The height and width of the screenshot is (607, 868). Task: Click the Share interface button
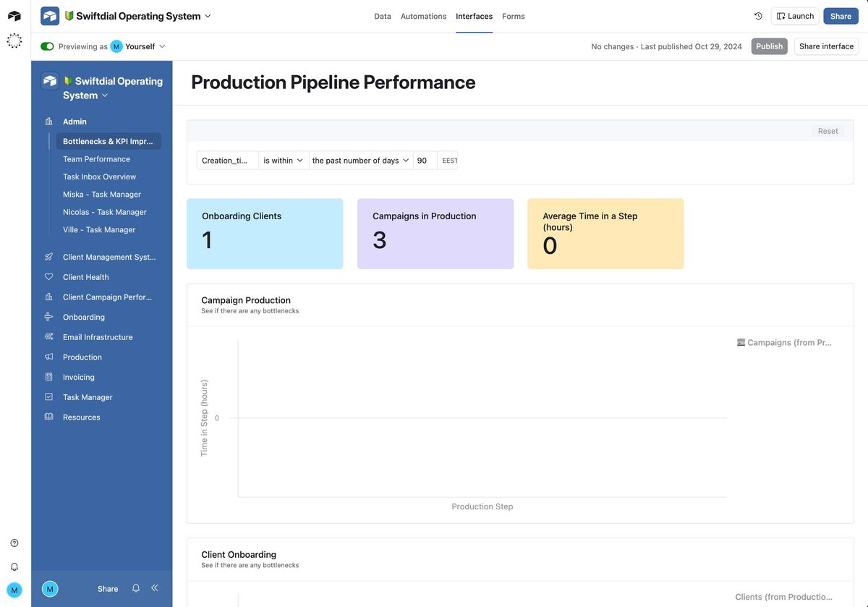coord(826,46)
